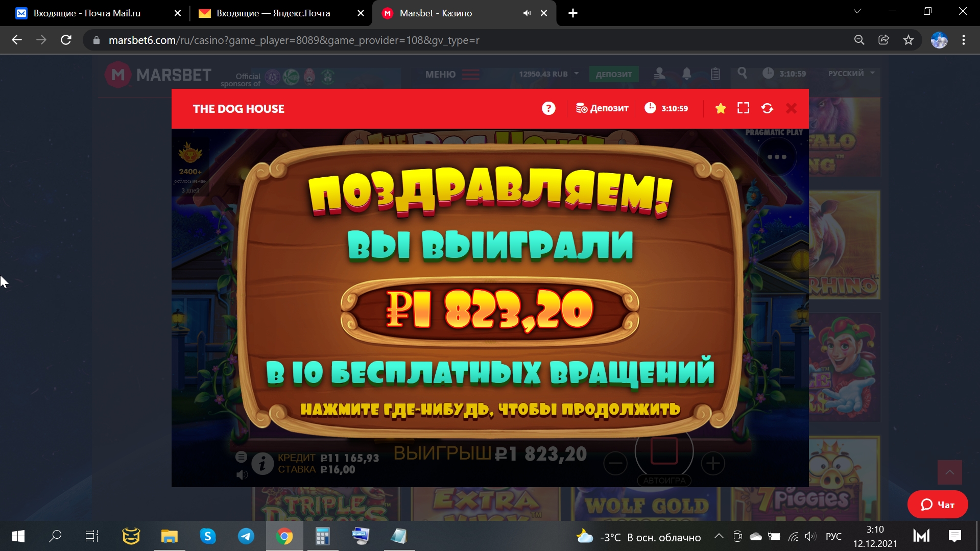Open notifications bell icon
The height and width of the screenshot is (551, 980).
pyautogui.click(x=687, y=74)
